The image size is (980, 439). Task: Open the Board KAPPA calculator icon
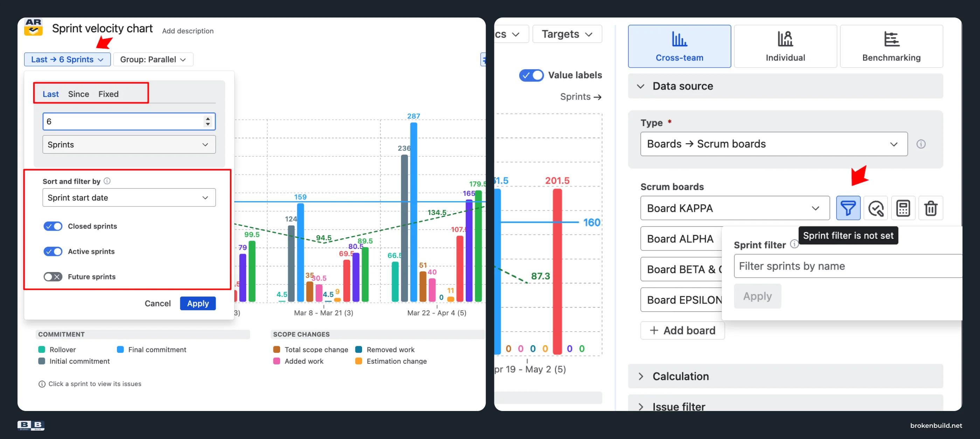coord(903,208)
